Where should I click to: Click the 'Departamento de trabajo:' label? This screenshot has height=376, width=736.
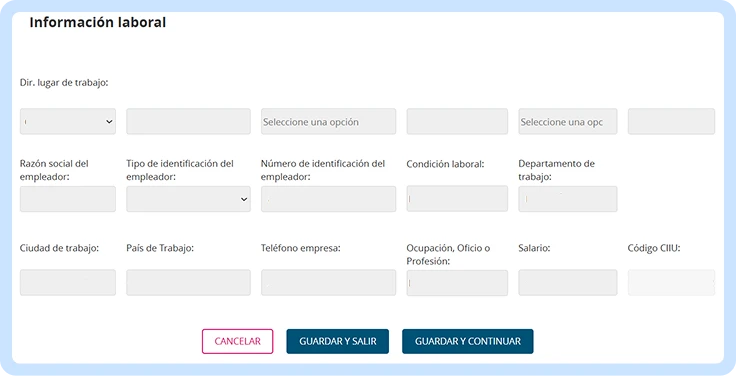pos(556,170)
